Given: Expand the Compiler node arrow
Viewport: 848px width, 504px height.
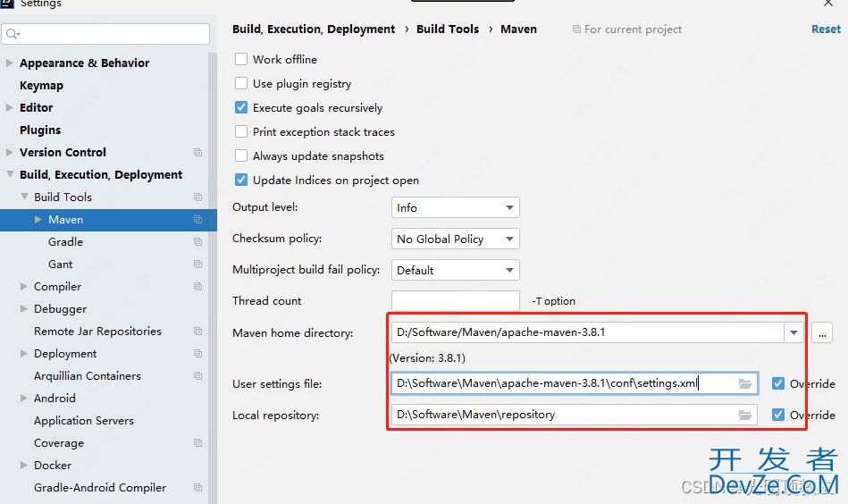Looking at the screenshot, I should (24, 287).
